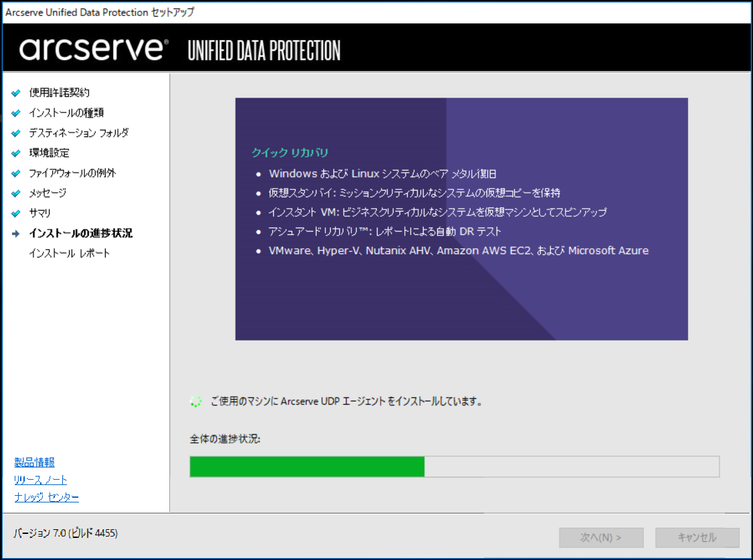Click the Windows および Linux bare metal bullet
This screenshot has width=753, height=560.
(x=382, y=174)
